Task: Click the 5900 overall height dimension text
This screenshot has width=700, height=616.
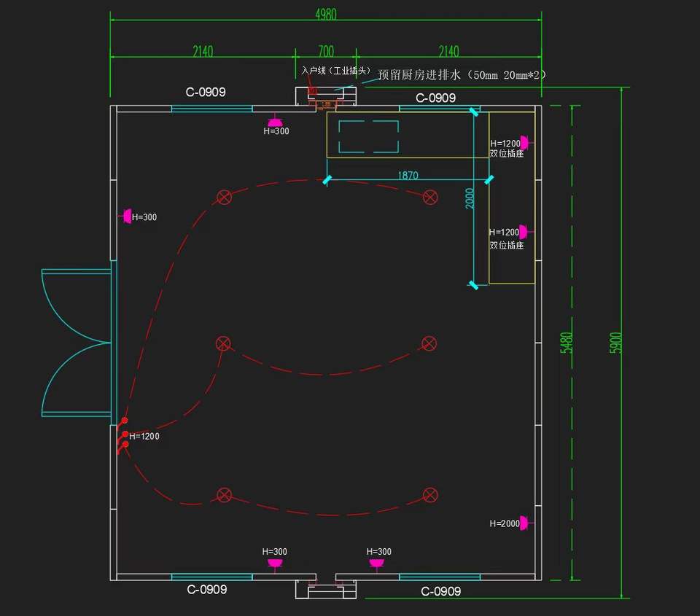Action: point(616,343)
